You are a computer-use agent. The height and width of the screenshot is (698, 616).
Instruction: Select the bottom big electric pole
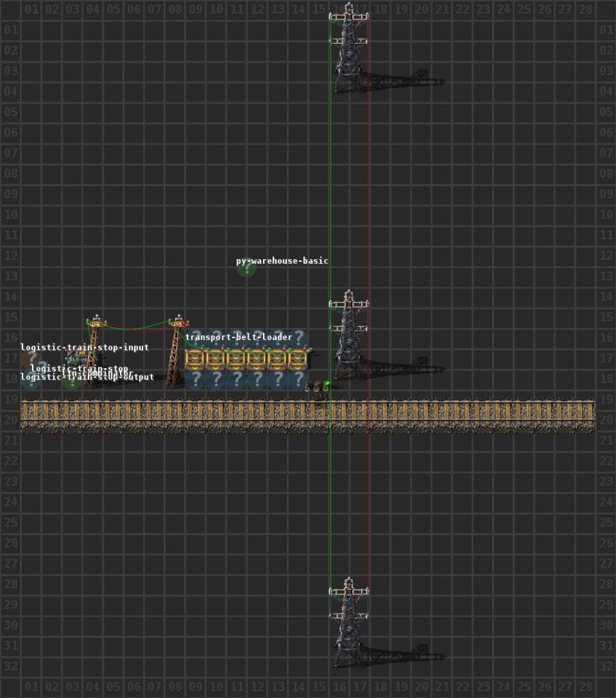(349, 624)
